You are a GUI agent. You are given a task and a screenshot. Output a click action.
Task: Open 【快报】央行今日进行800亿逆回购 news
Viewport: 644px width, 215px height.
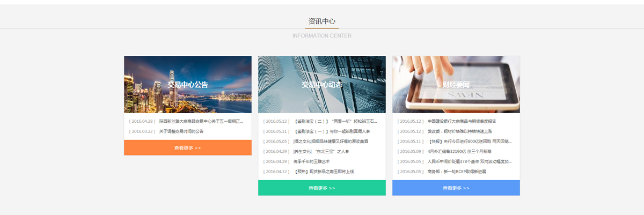pyautogui.click(x=470, y=142)
